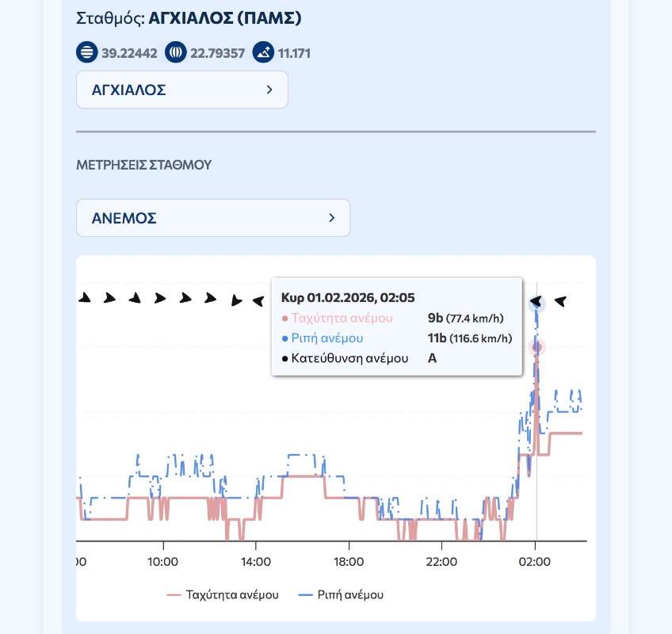Click the 14:00 time axis label
672x634 pixels.
point(255,562)
